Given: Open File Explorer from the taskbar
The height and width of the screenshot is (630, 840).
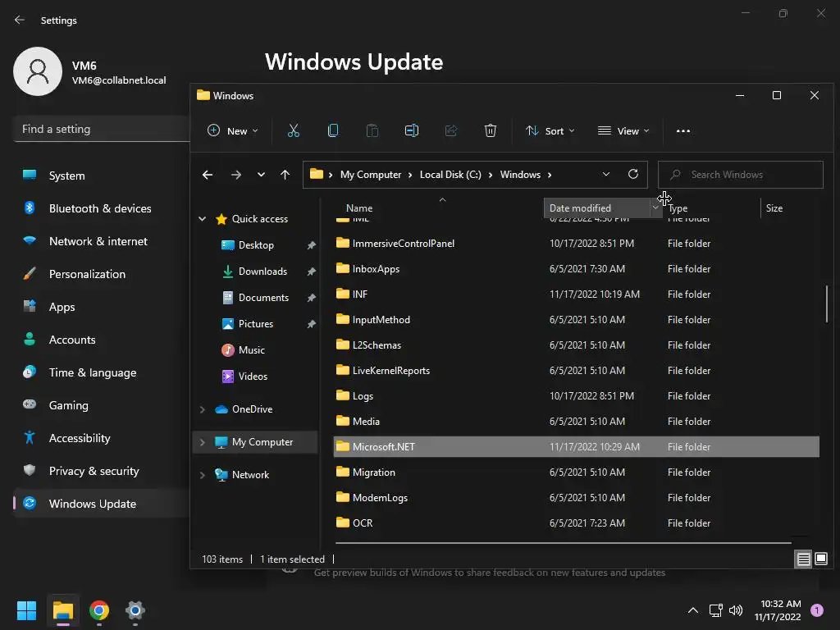Looking at the screenshot, I should coord(63,610).
